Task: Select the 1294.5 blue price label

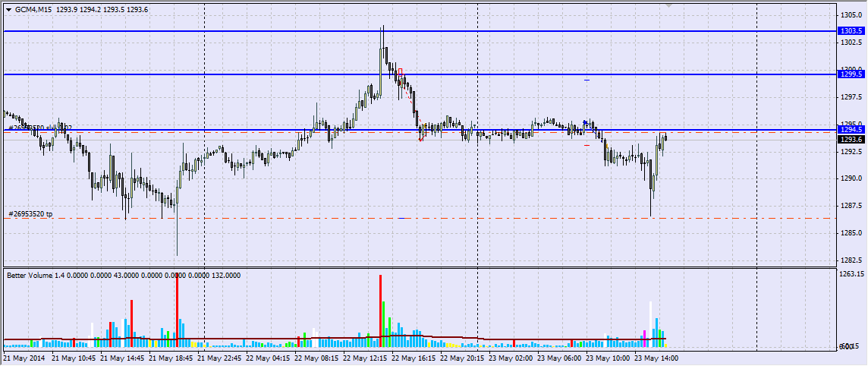Action: pyautogui.click(x=851, y=129)
